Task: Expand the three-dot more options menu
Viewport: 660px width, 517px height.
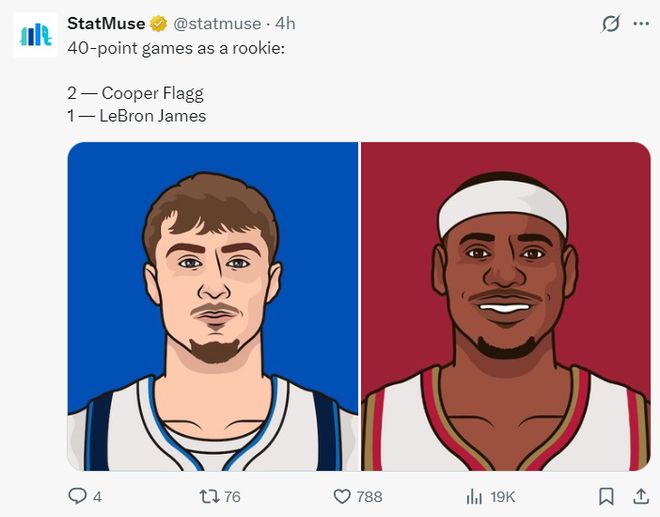Action: (x=641, y=23)
